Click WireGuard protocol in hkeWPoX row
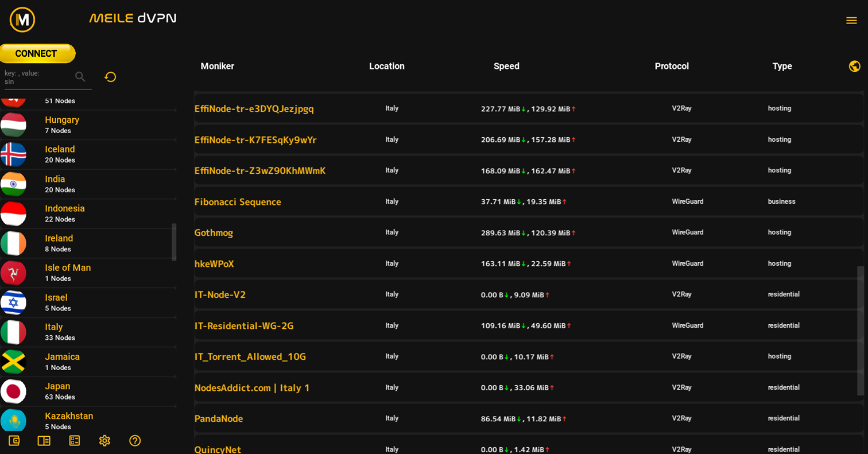 click(x=688, y=263)
